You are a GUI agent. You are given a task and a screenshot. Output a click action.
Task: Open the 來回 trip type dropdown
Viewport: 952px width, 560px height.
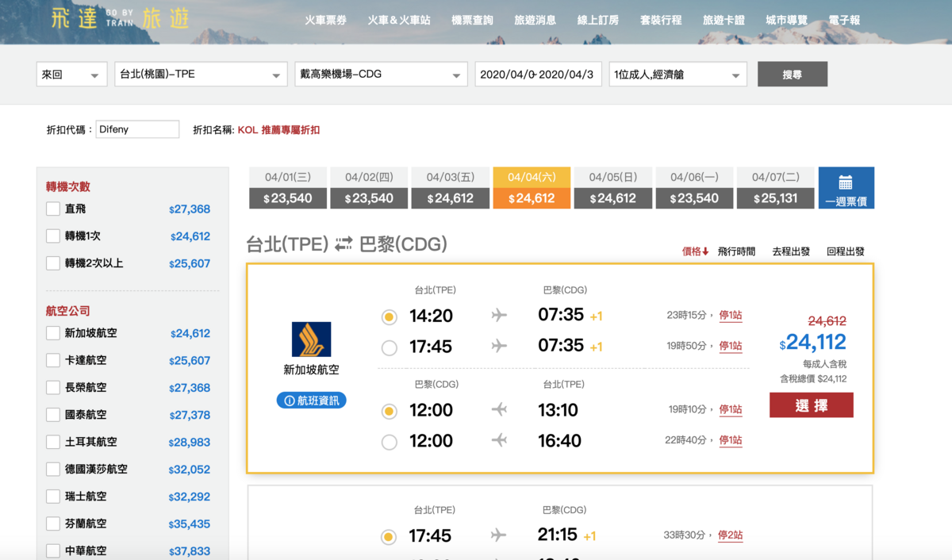[71, 75]
